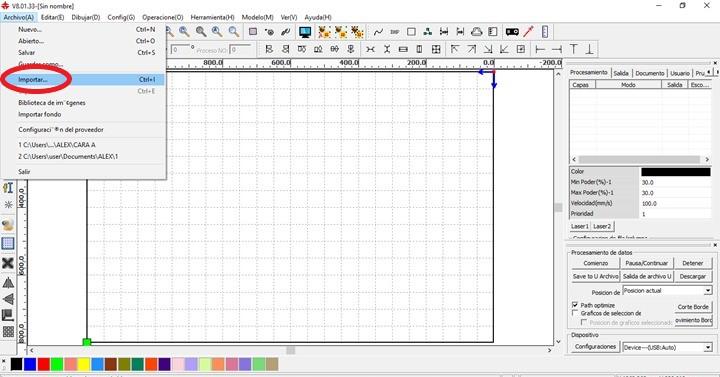Click the Comienzo button
720x377 pixels.
(596, 263)
